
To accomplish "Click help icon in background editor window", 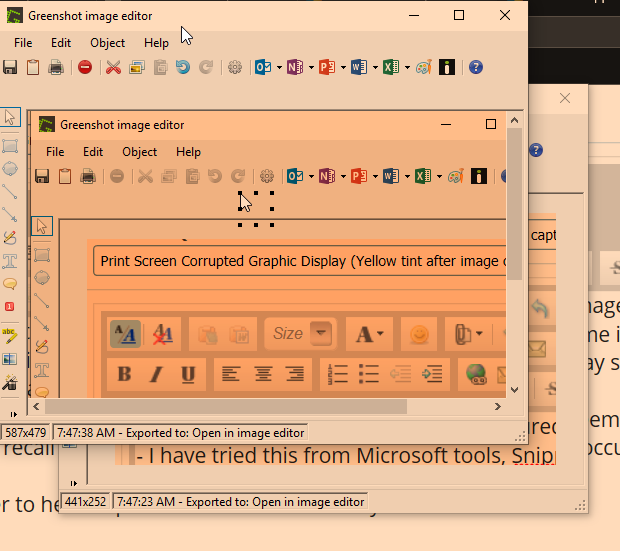I will [x=536, y=150].
